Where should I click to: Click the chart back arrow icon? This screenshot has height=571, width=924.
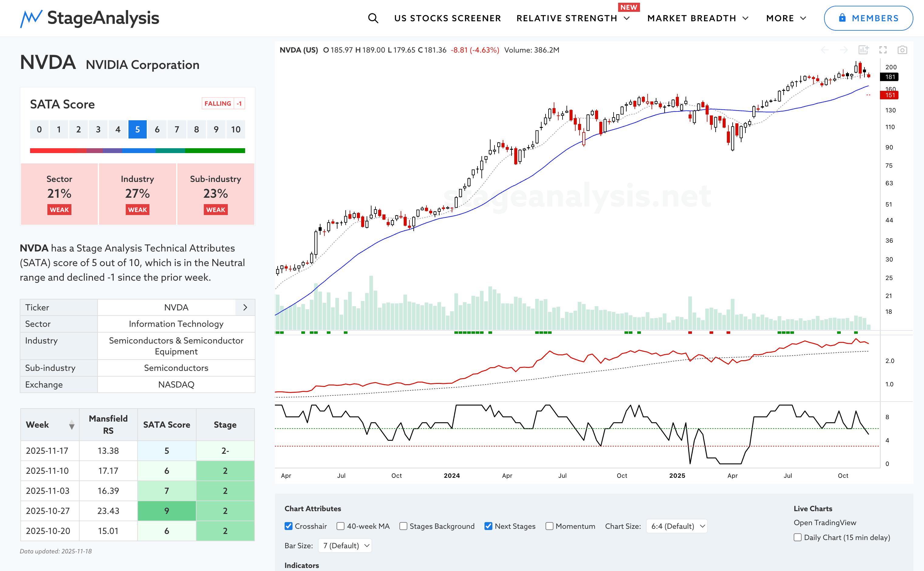point(825,50)
